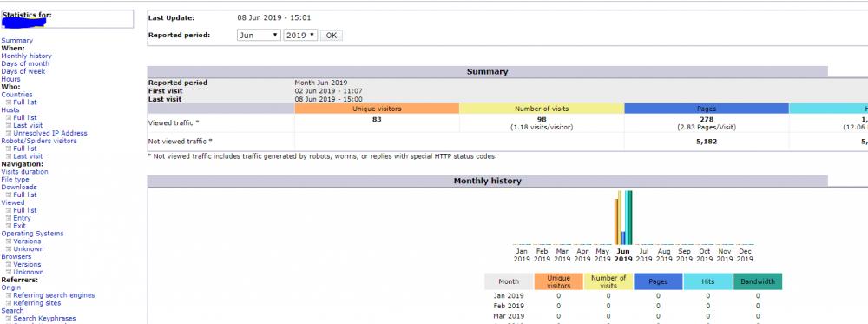The width and height of the screenshot is (868, 324).
Task: Open the Days of week link
Action: point(23,71)
